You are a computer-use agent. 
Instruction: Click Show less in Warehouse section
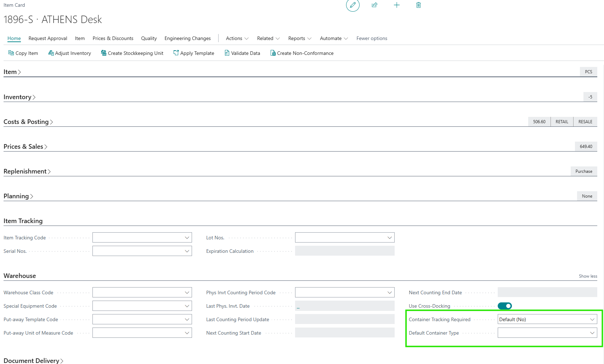click(x=588, y=276)
